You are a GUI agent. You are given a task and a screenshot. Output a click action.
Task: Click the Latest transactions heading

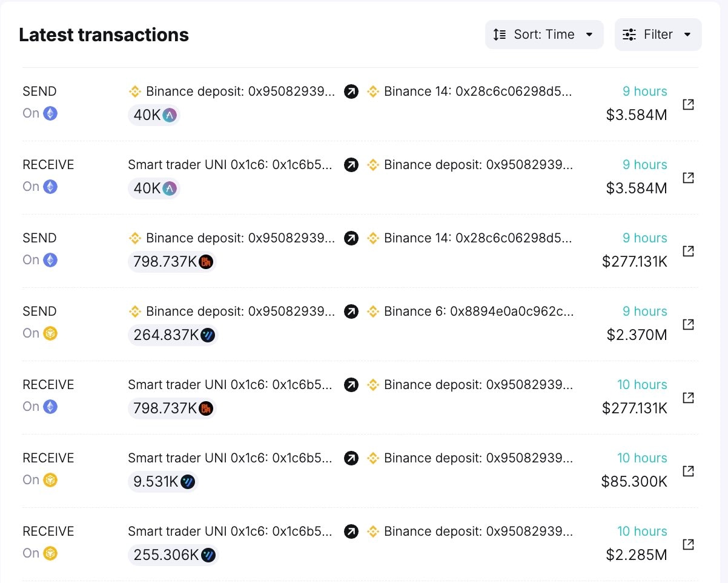(x=105, y=35)
